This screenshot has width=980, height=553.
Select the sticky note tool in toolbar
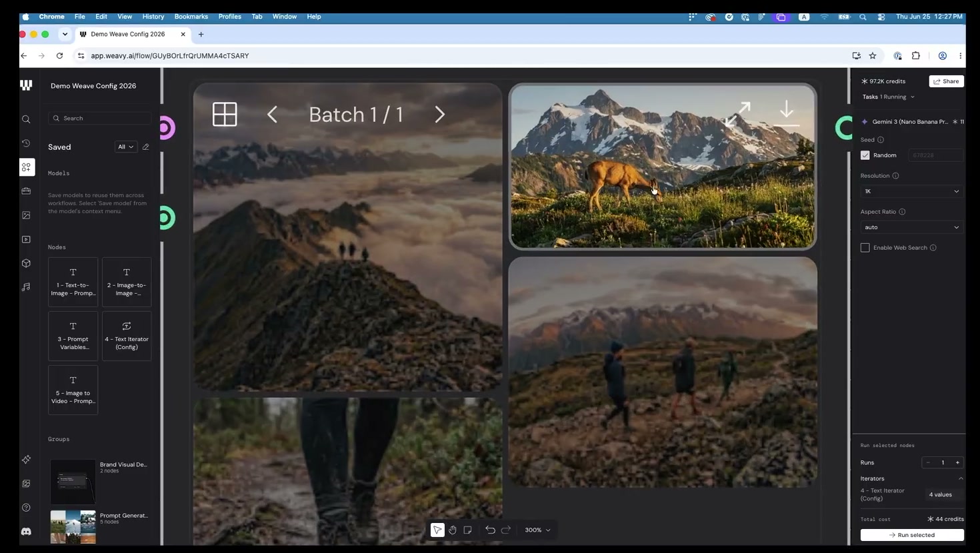[x=468, y=530]
